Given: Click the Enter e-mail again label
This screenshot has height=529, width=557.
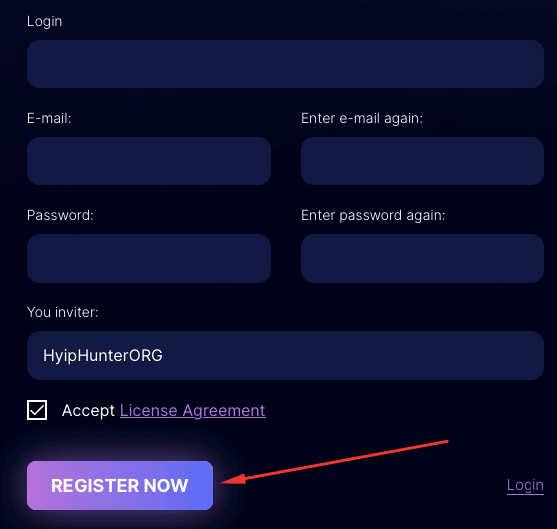Looking at the screenshot, I should (x=362, y=118).
